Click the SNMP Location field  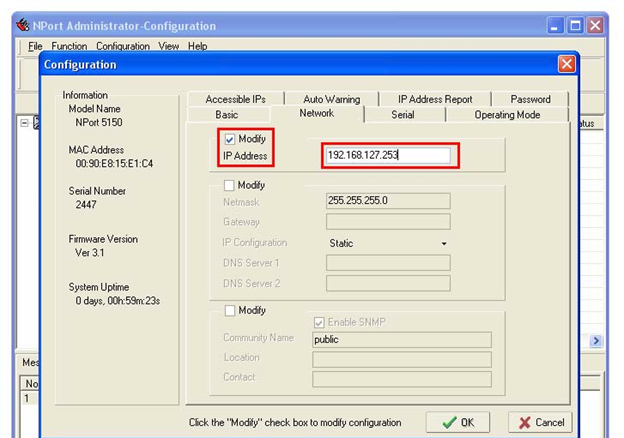pos(402,360)
